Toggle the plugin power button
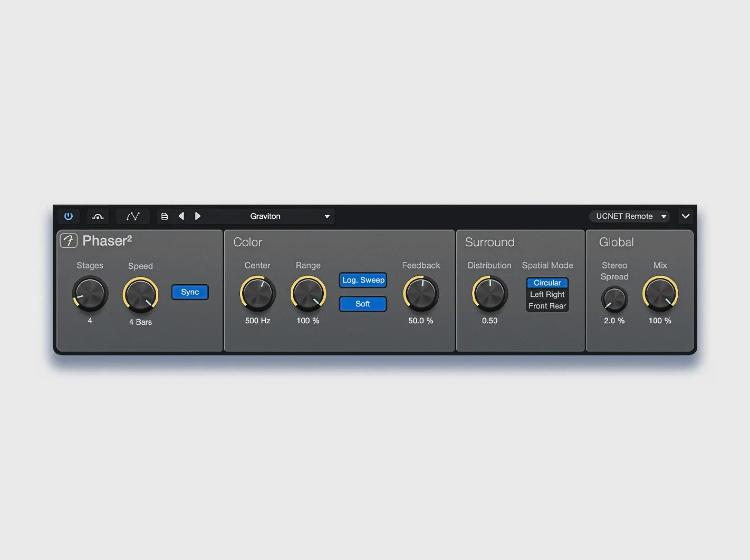The width and height of the screenshot is (750, 560). click(69, 216)
